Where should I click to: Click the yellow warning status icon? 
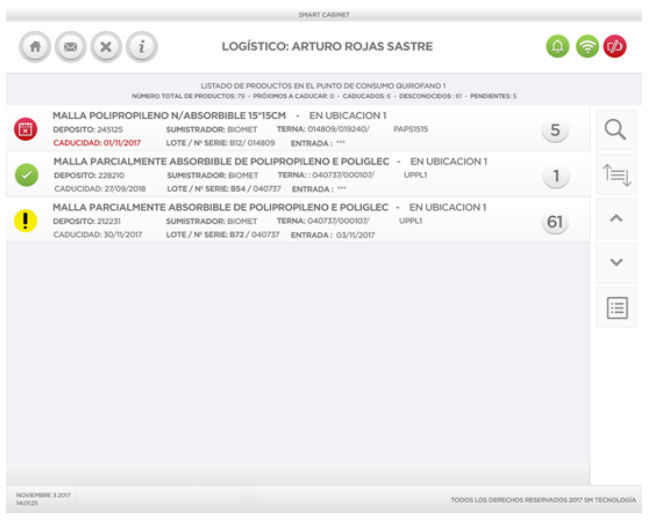coord(26,221)
